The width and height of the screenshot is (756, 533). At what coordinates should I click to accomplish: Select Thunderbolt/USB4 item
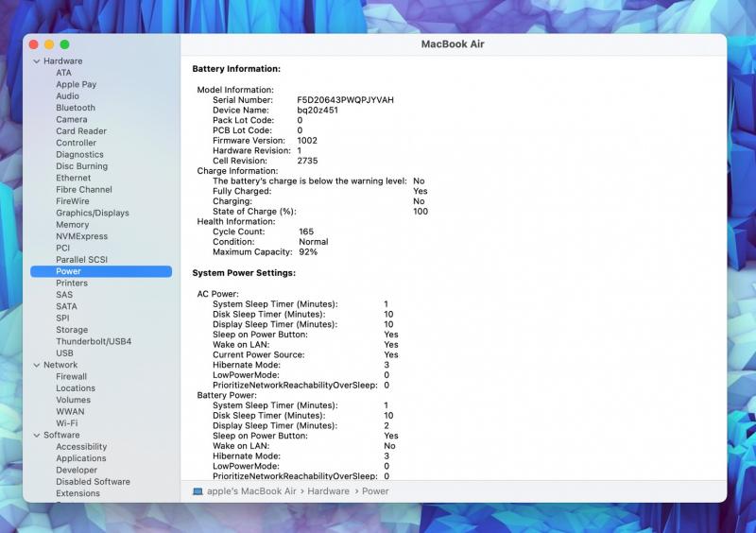(x=94, y=341)
